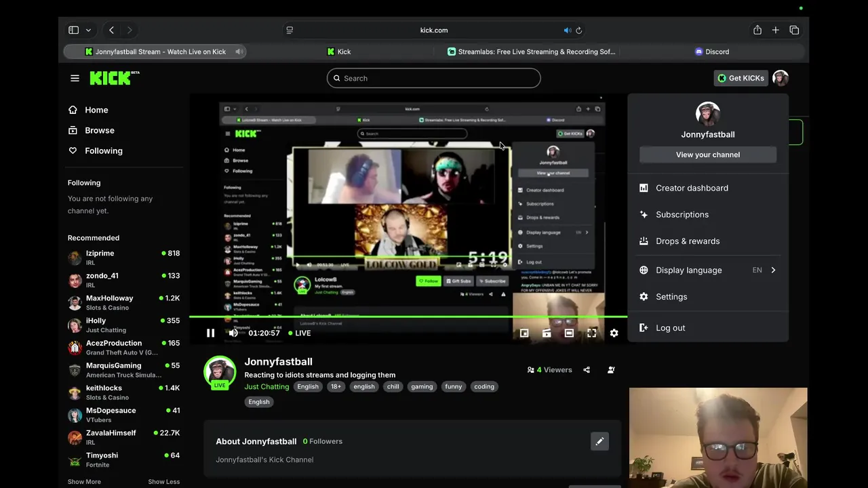Click View your channel button
This screenshot has height=488, width=868.
(x=708, y=155)
